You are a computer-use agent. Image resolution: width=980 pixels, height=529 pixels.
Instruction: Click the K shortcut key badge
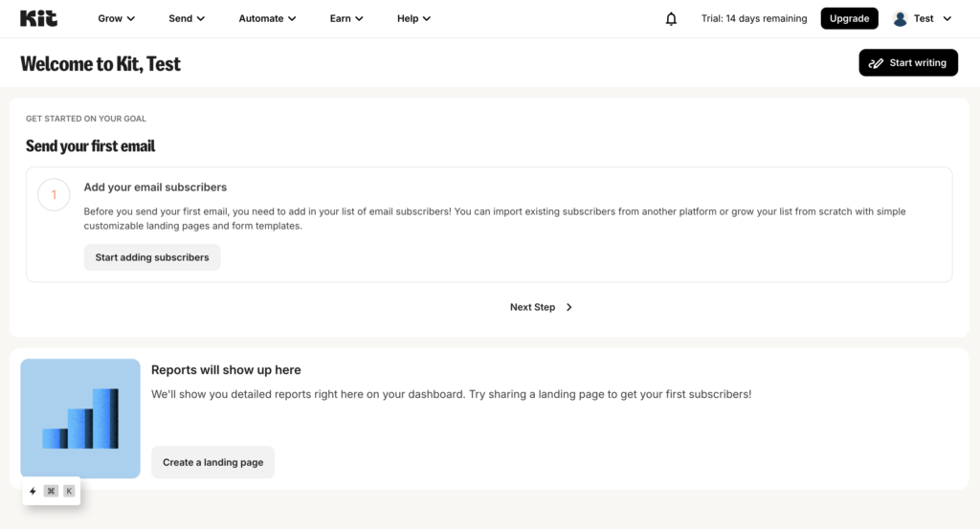coord(69,491)
